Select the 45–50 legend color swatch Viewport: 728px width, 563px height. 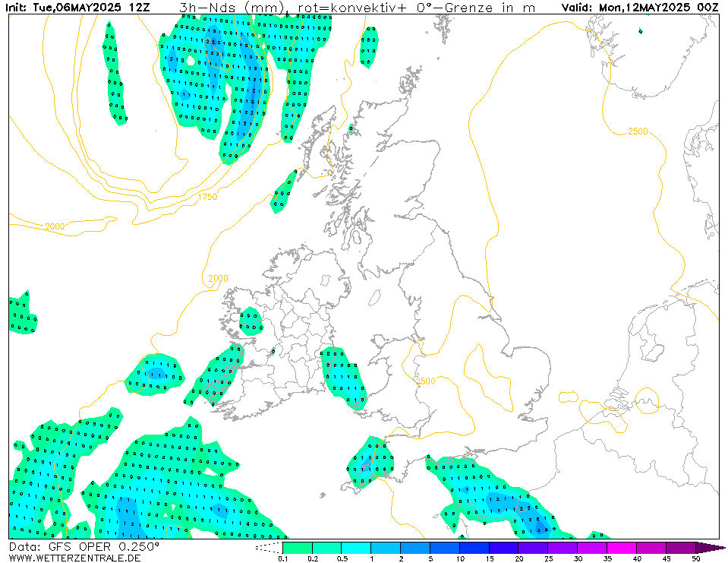click(x=680, y=548)
